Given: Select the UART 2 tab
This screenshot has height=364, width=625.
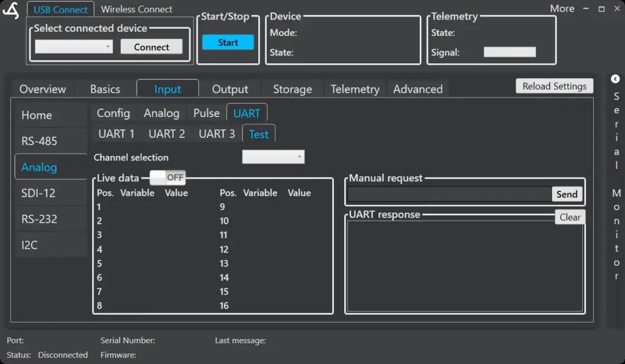Looking at the screenshot, I should (x=167, y=134).
